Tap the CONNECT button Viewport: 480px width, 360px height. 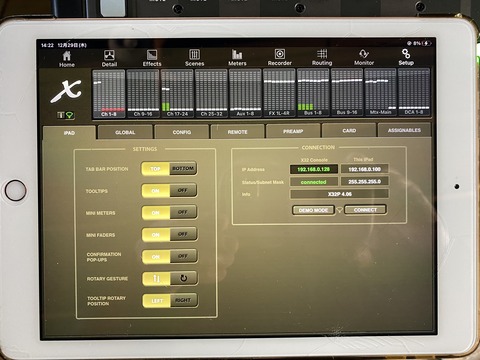point(365,210)
